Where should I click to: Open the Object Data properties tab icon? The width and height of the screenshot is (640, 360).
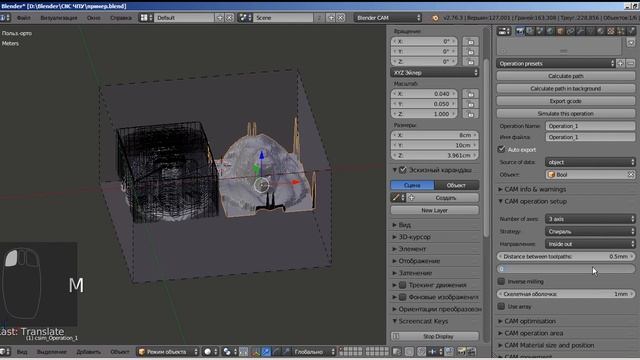(590, 31)
